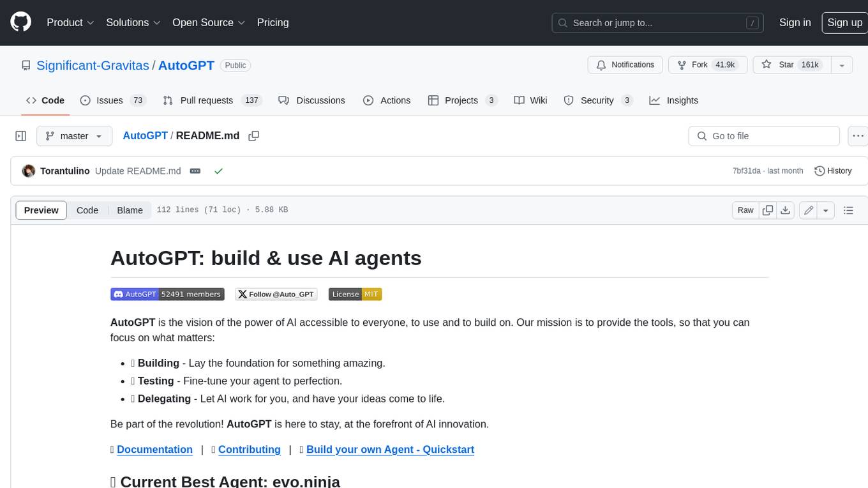868x488 pixels.
Task: Open the Insights tab
Action: 674,100
